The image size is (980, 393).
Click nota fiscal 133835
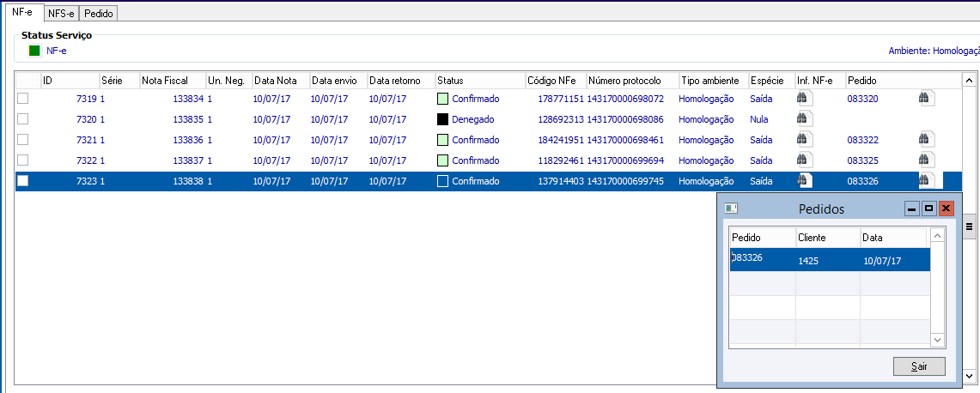pyautogui.click(x=188, y=119)
